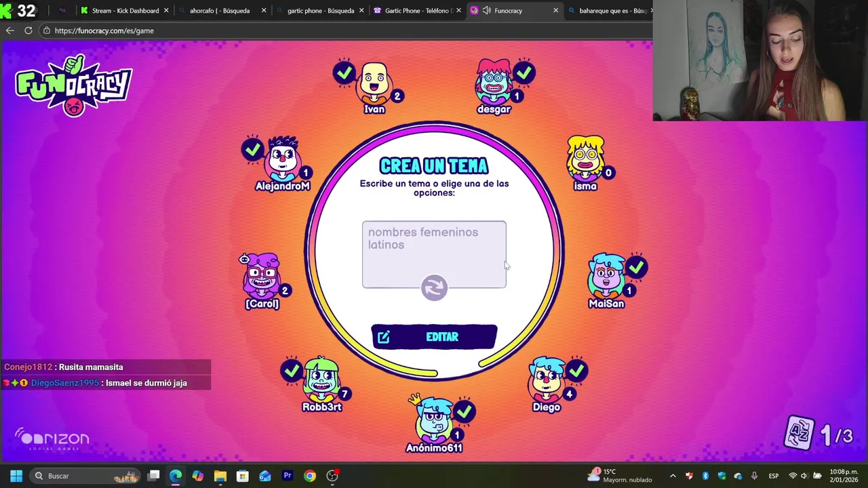This screenshot has width=868, height=488.
Task: Click the checkmark badge next to Anónimo611
Action: [464, 411]
